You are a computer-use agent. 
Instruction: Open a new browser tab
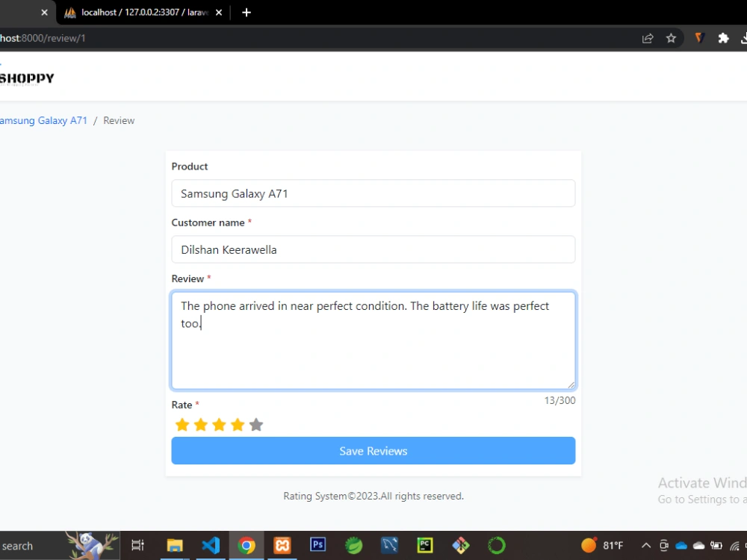coord(247,13)
